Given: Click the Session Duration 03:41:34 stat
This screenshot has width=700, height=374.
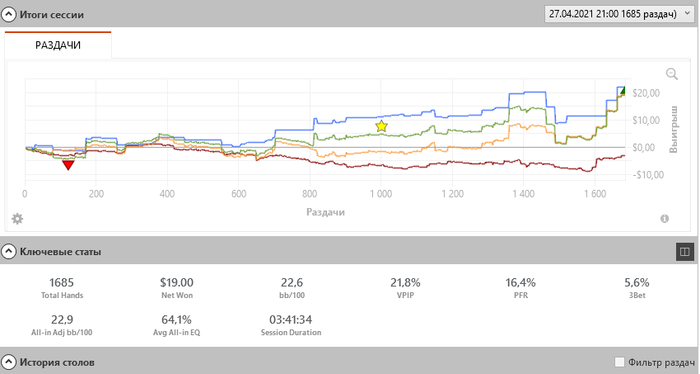Looking at the screenshot, I should [291, 325].
